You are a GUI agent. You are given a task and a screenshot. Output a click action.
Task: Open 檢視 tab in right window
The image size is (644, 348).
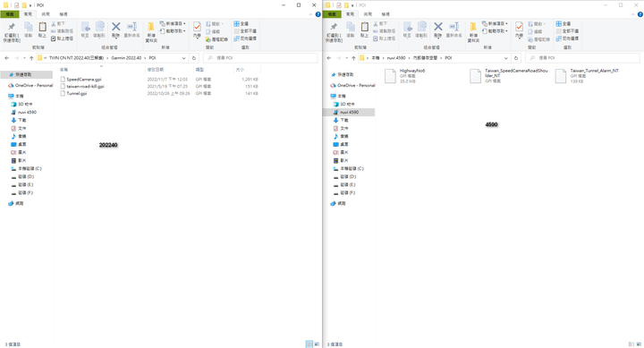[386, 14]
